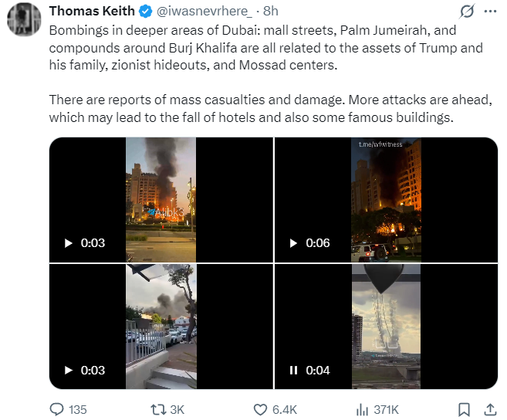The width and height of the screenshot is (507, 420).
Task: View post analytics via the 371K views icon
Action: (363, 409)
